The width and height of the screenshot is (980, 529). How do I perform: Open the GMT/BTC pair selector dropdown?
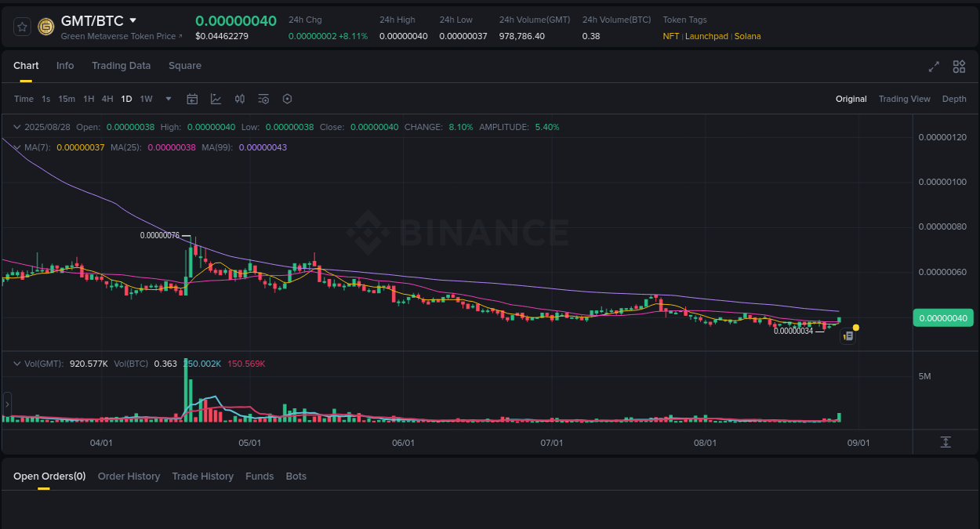click(132, 20)
